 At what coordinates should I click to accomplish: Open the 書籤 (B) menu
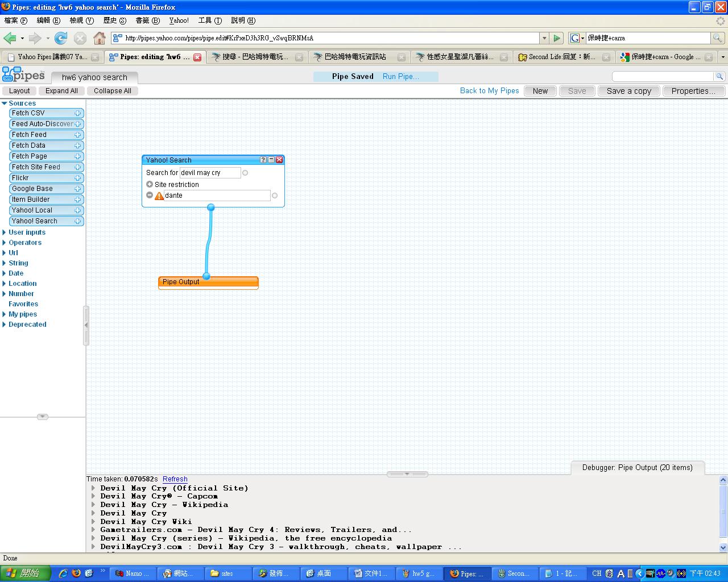tap(147, 20)
